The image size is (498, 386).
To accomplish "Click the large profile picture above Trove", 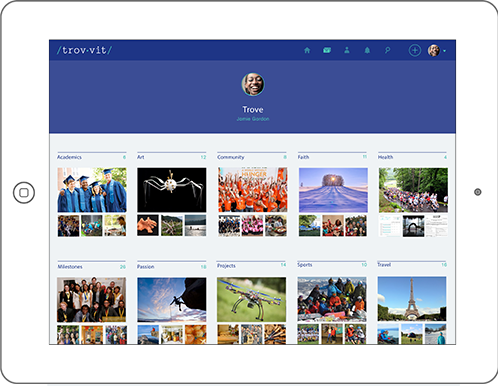I will click(x=253, y=84).
